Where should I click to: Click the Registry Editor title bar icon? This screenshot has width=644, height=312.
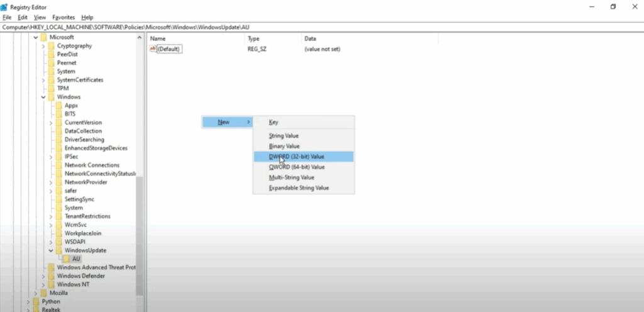(x=4, y=7)
